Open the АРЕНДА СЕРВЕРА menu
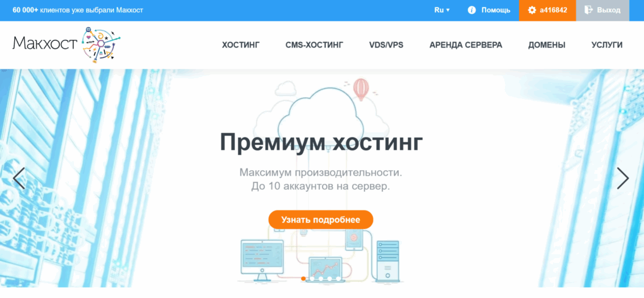Viewport: 644px width, 298px height. [465, 45]
